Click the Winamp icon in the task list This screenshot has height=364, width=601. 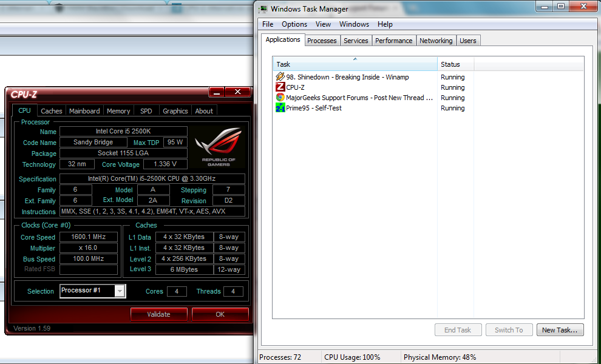(280, 77)
